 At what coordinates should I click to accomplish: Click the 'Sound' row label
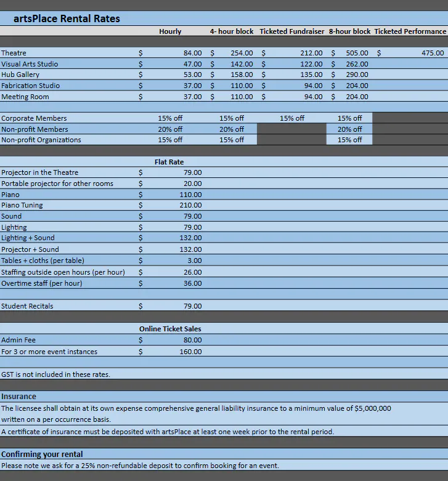11,216
